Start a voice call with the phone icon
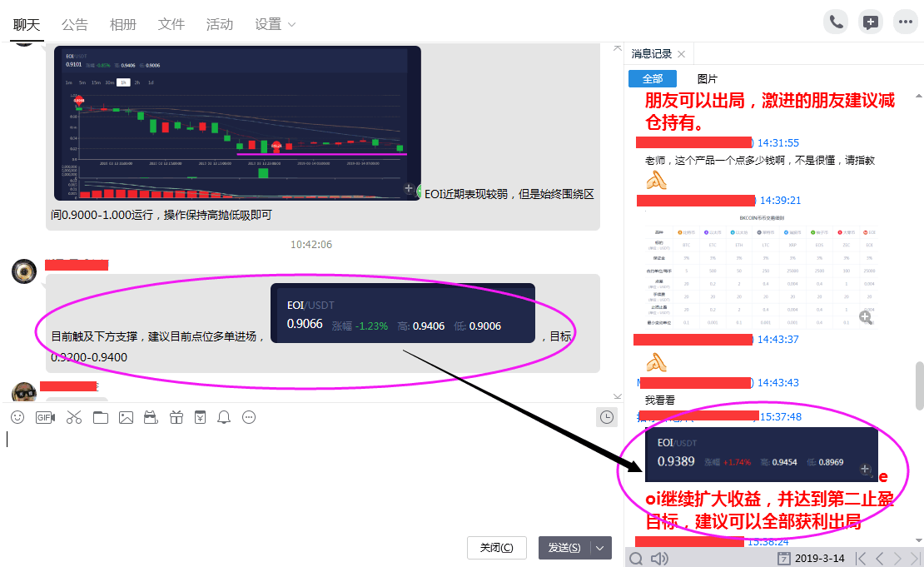 (x=836, y=22)
